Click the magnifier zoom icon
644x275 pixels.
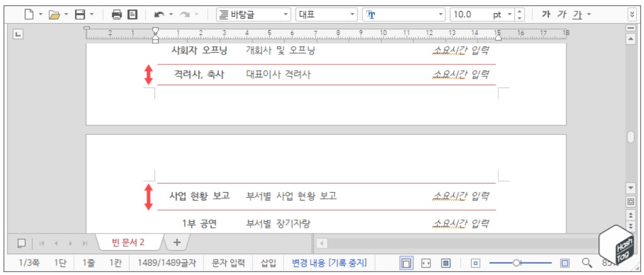tap(588, 263)
